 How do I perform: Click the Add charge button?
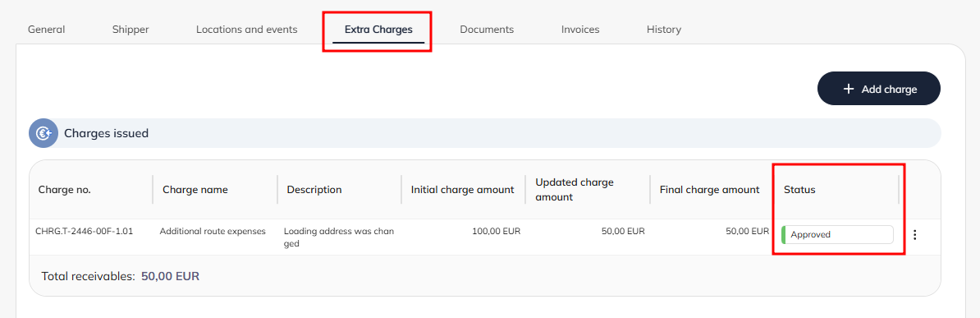click(x=879, y=89)
